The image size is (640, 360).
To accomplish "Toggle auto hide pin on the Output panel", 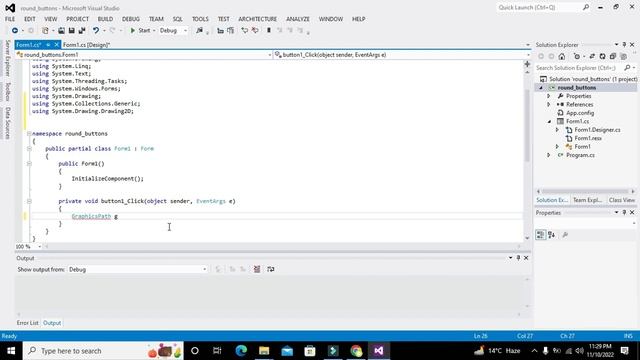I will point(518,258).
